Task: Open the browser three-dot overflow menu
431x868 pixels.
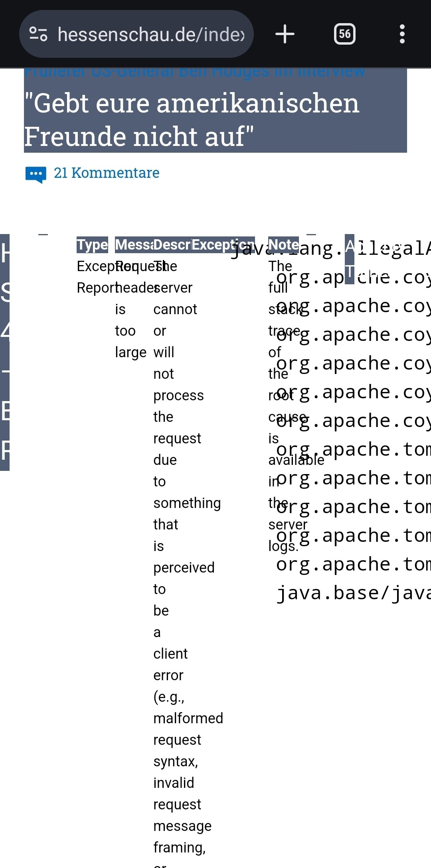Action: click(x=402, y=34)
